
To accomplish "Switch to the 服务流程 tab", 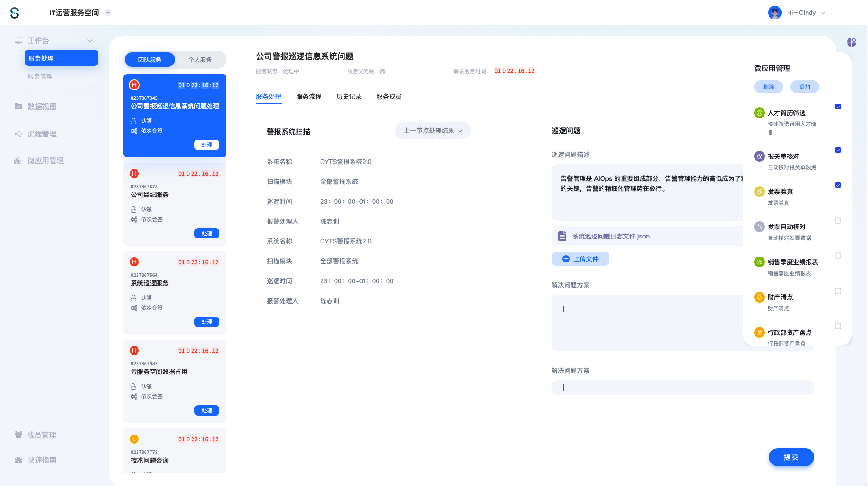I will 308,97.
